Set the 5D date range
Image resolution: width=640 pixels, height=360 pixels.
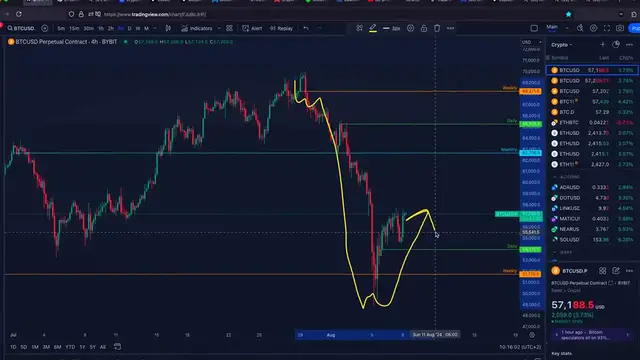point(24,347)
